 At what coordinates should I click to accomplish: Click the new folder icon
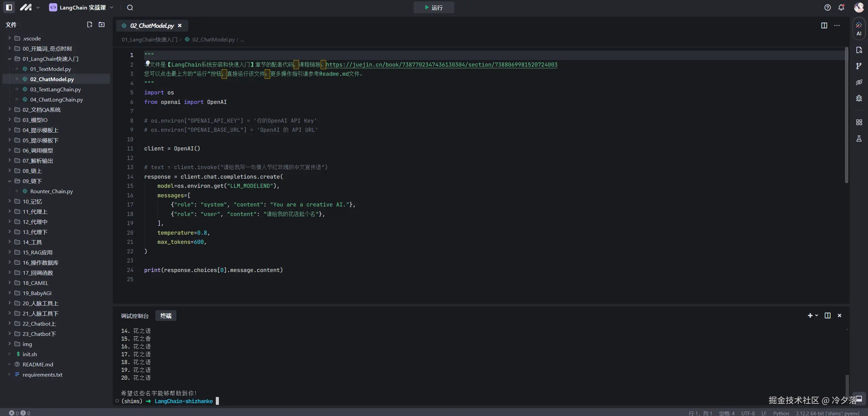coord(101,24)
